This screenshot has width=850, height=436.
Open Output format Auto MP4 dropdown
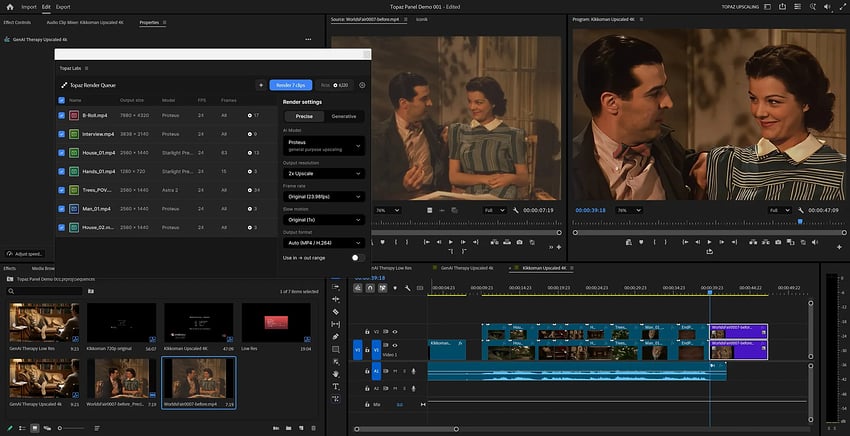[x=324, y=243]
